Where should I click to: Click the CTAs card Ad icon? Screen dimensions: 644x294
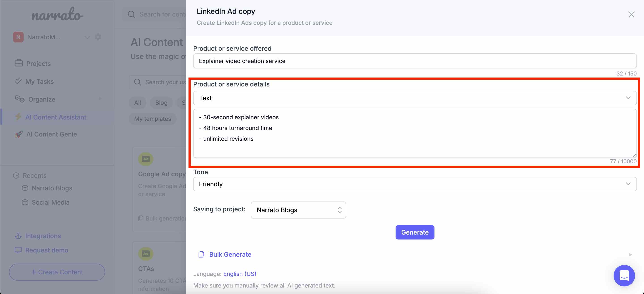146,254
